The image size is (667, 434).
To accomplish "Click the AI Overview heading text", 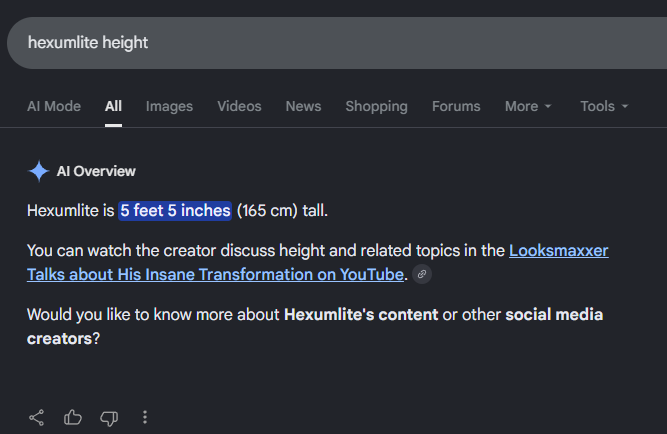I will tap(96, 171).
